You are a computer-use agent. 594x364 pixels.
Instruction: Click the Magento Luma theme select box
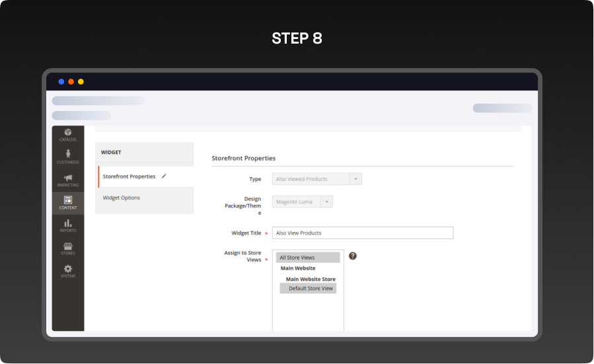pyautogui.click(x=296, y=202)
